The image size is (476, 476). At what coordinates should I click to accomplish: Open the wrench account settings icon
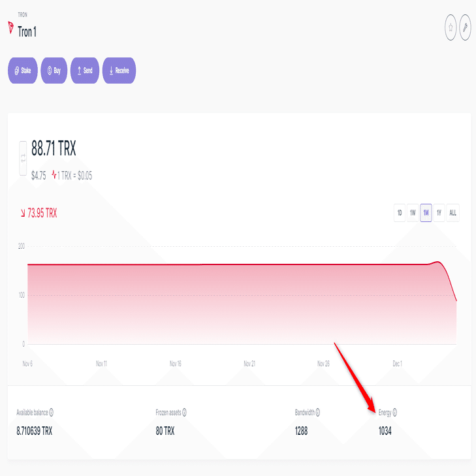(x=465, y=27)
